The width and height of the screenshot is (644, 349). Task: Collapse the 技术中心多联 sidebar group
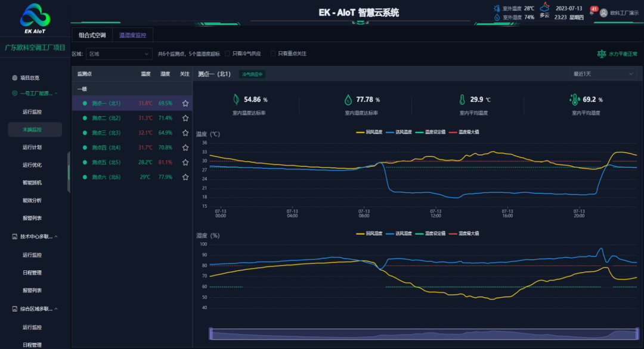click(x=56, y=236)
